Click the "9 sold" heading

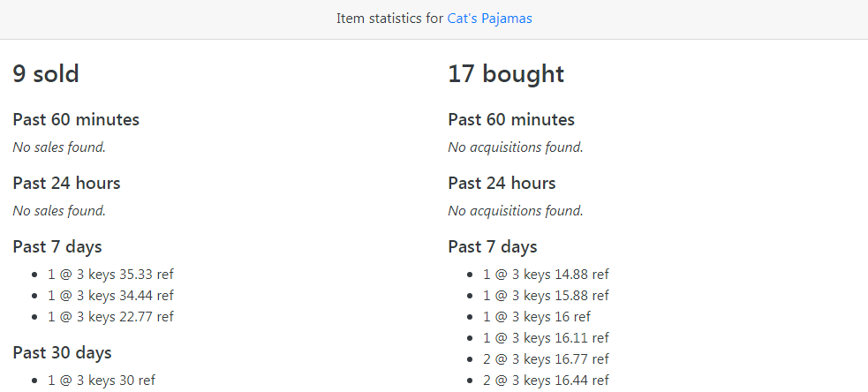tap(46, 74)
